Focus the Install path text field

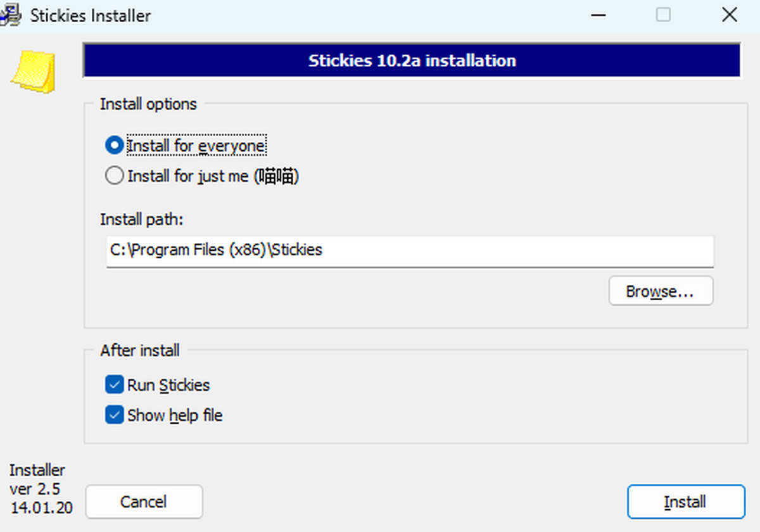tap(409, 250)
